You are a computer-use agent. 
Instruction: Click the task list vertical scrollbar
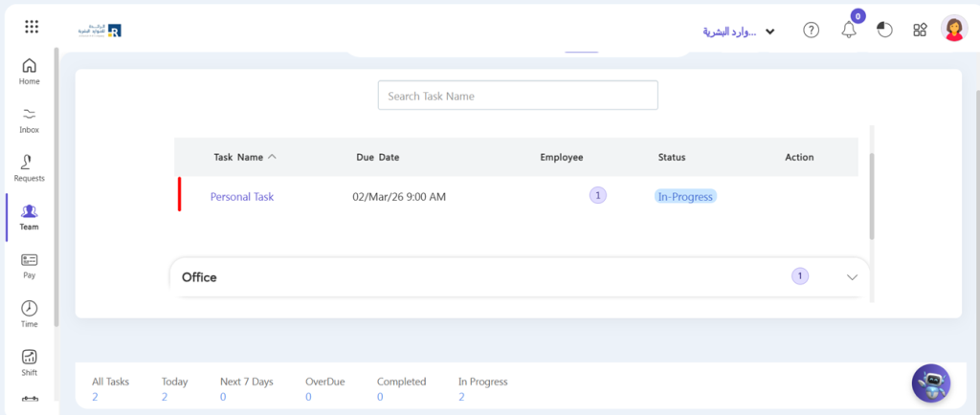(871, 196)
